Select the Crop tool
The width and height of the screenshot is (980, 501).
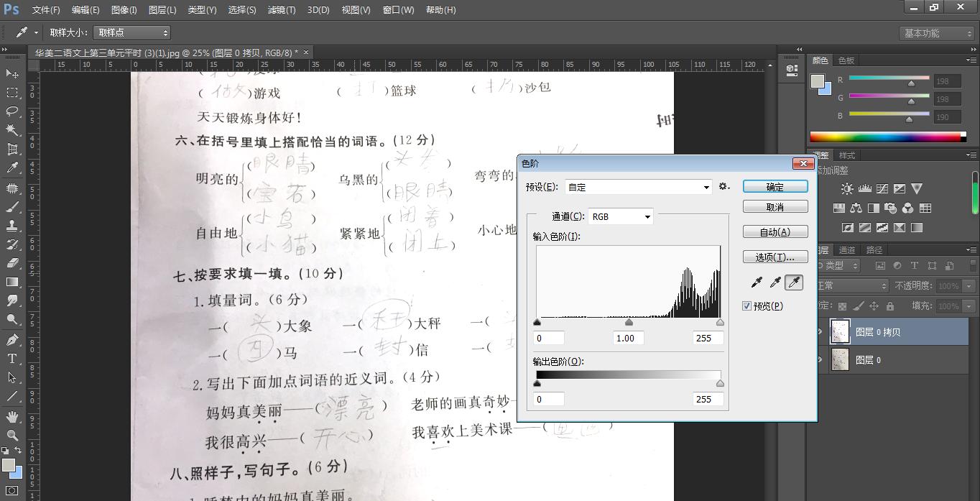click(x=12, y=149)
